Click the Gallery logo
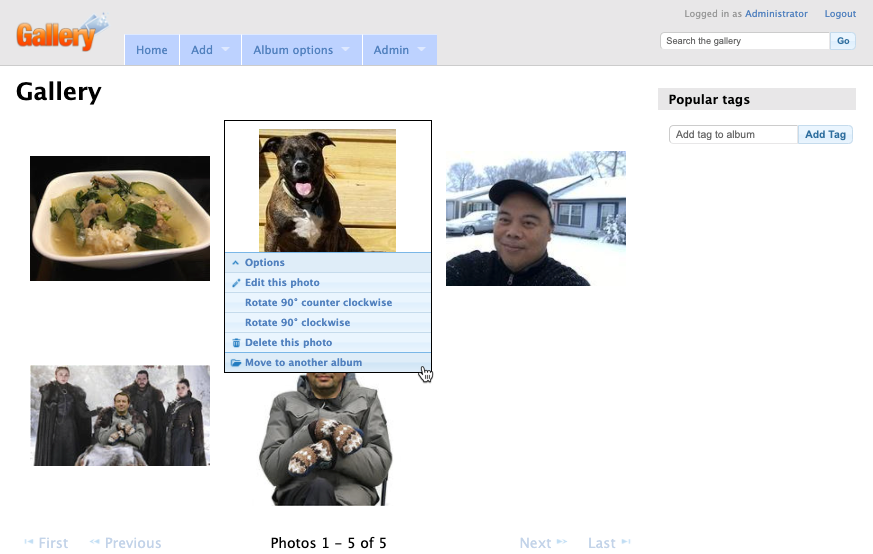The height and width of the screenshot is (554, 873). pos(60,32)
